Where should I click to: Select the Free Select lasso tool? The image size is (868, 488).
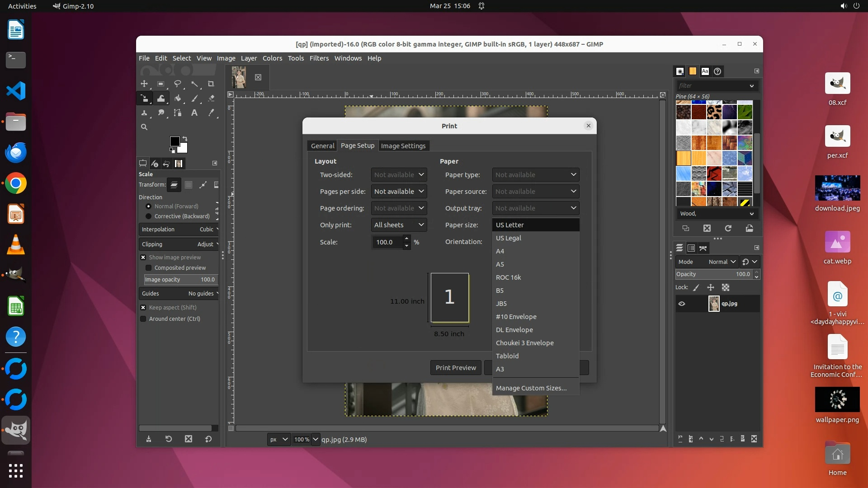point(178,84)
